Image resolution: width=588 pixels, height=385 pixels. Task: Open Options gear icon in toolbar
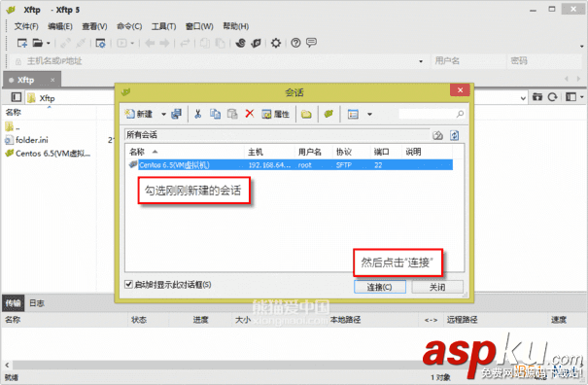pos(276,43)
